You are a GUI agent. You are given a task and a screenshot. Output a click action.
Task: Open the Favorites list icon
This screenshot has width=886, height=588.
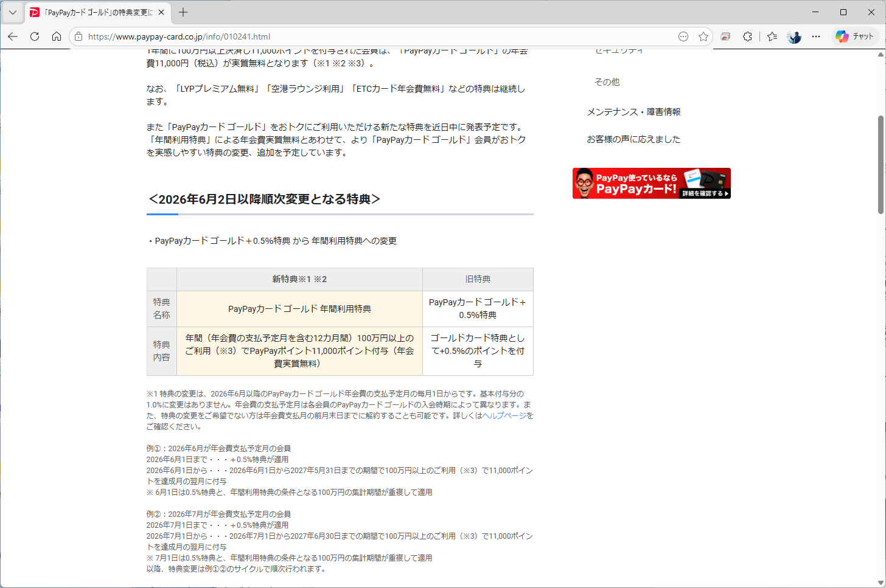coord(772,36)
